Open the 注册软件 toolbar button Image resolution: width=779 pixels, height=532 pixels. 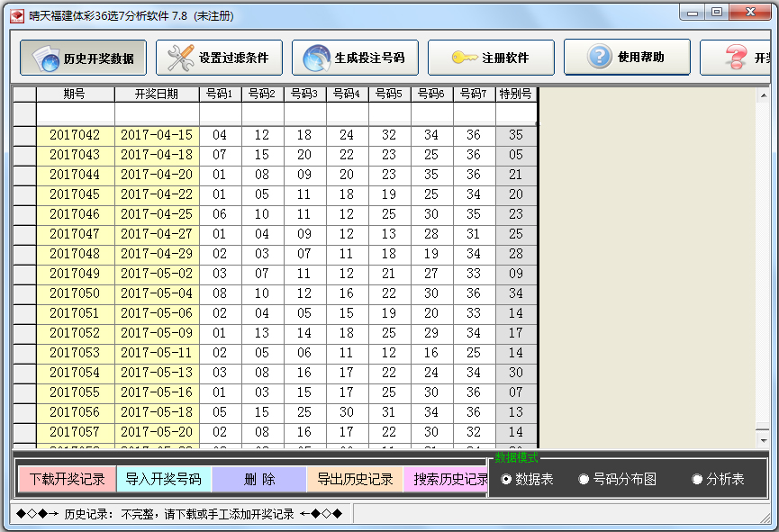[491, 58]
